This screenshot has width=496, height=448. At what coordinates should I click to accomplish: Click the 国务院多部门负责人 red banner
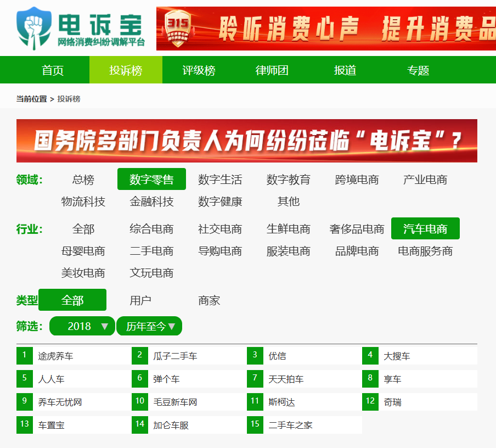(x=247, y=141)
